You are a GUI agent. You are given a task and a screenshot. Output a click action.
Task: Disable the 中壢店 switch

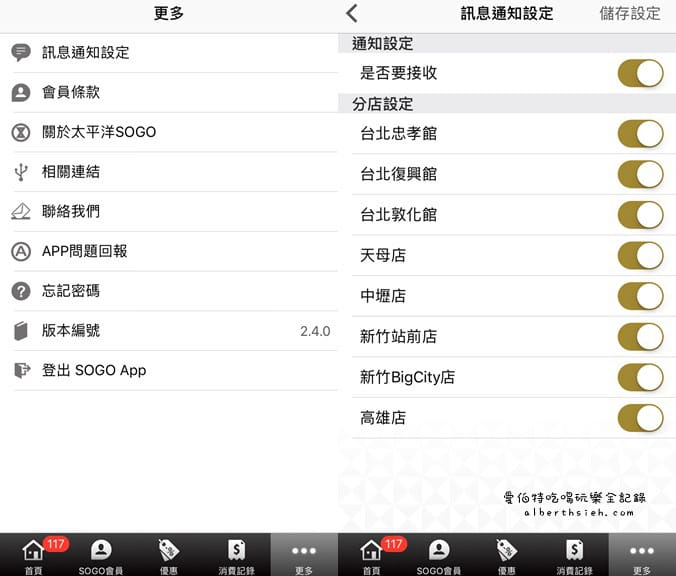(x=641, y=296)
